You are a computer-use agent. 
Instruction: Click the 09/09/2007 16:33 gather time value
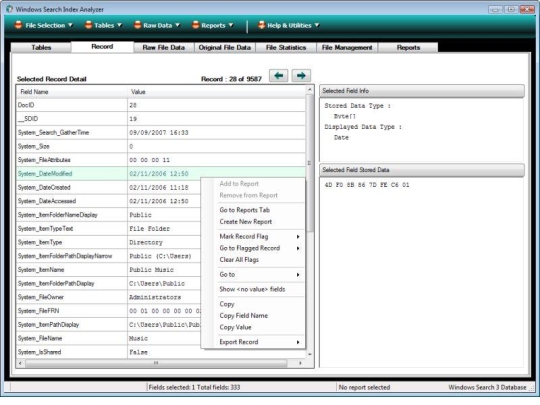coord(159,133)
